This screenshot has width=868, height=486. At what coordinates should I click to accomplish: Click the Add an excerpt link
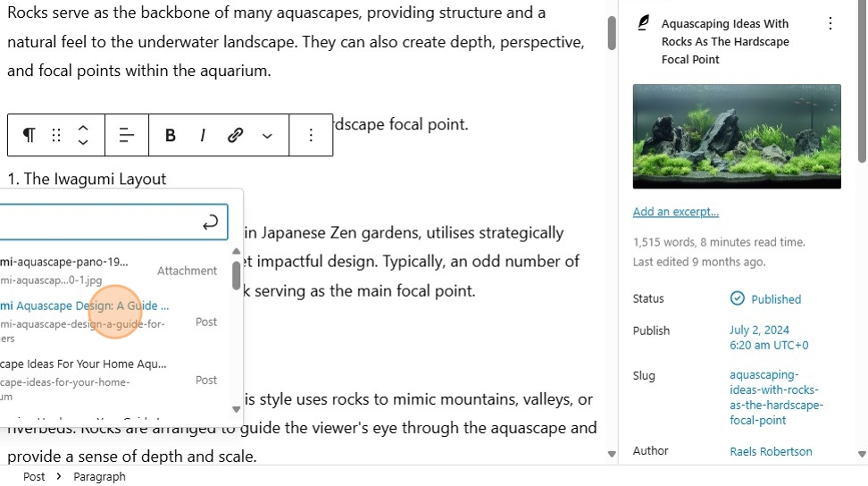click(x=675, y=212)
